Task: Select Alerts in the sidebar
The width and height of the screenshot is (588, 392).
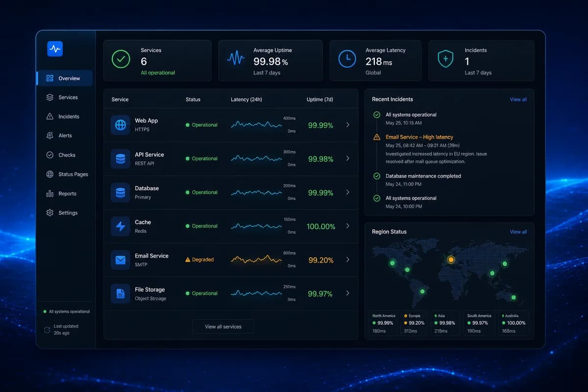Action: [65, 136]
